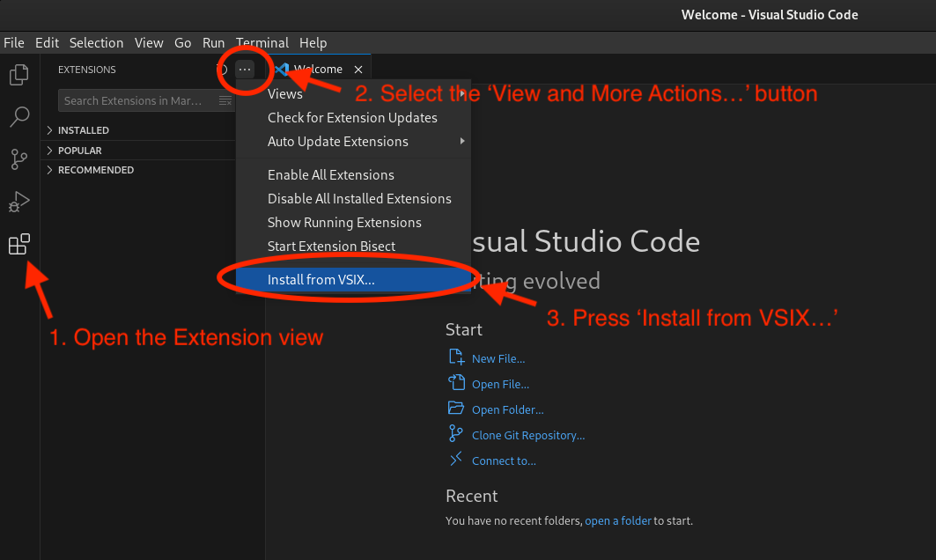Open the Views submenu
The image size is (936, 560).
[x=353, y=93]
